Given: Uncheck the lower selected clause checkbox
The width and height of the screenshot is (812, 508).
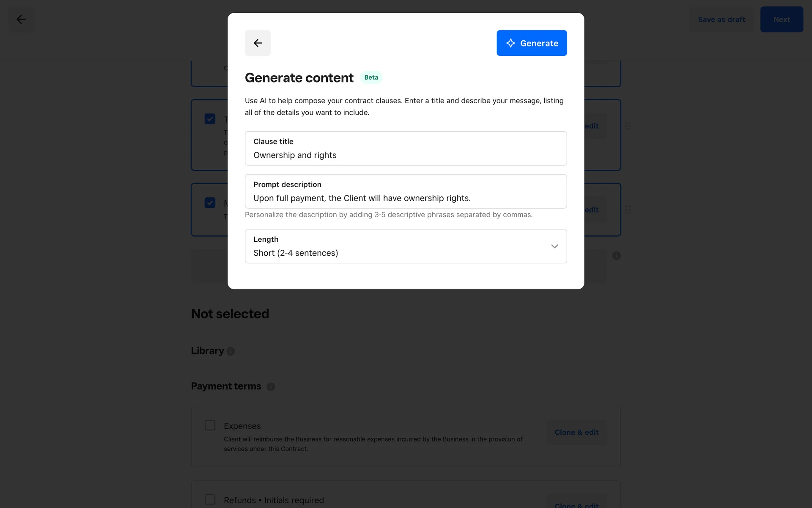Looking at the screenshot, I should point(210,203).
